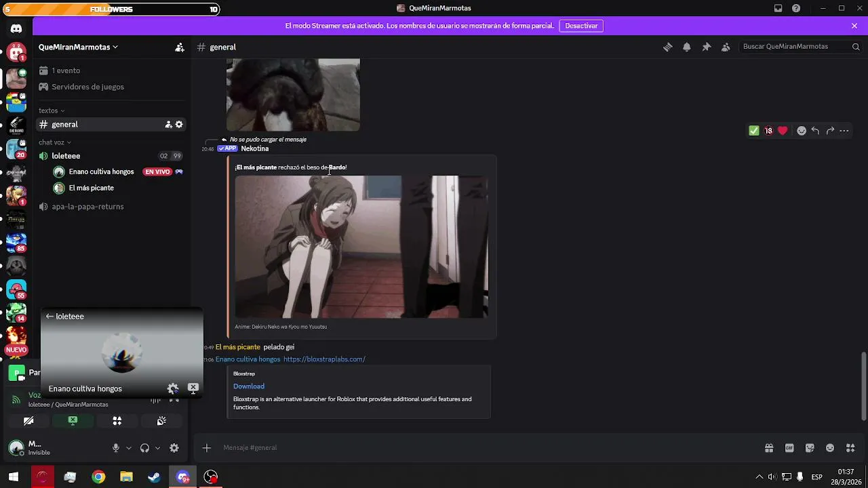Open gift Nitro icon in message bar
This screenshot has height=488, width=868.
pos(769,448)
